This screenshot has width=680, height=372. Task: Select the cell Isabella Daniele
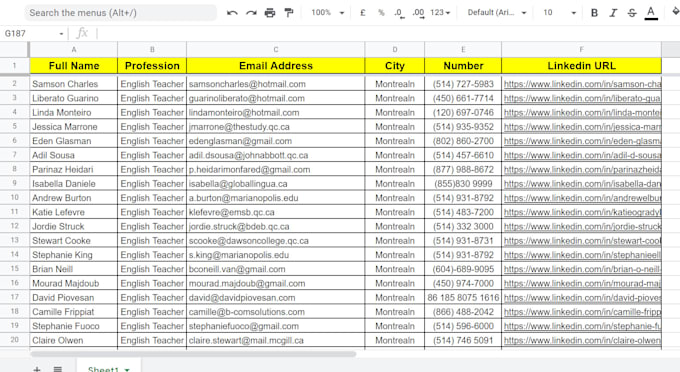74,184
